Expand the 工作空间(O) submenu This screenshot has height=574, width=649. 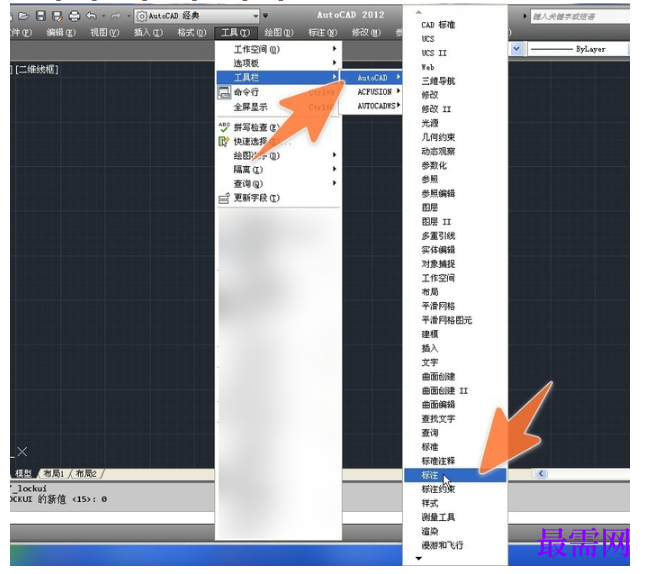coord(279,49)
